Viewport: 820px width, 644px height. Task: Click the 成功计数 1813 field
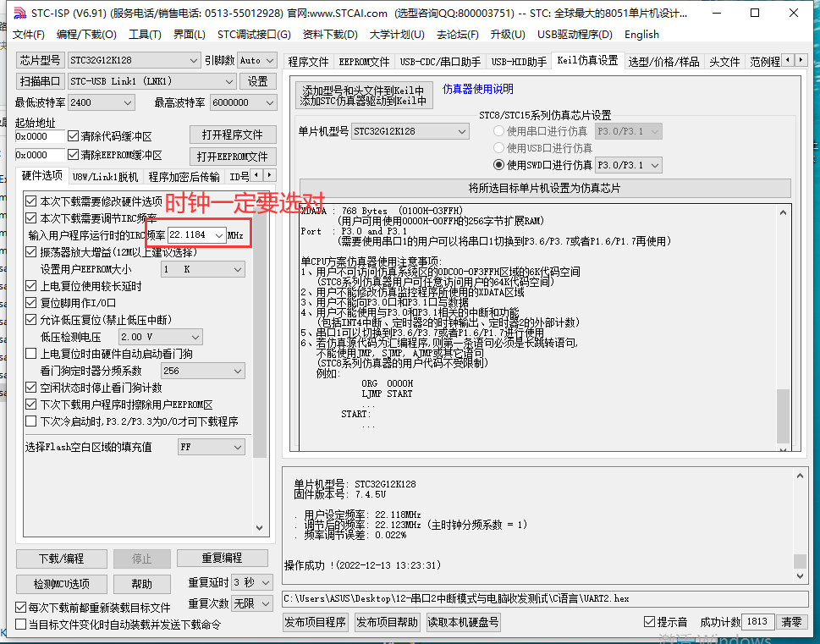tap(757, 621)
